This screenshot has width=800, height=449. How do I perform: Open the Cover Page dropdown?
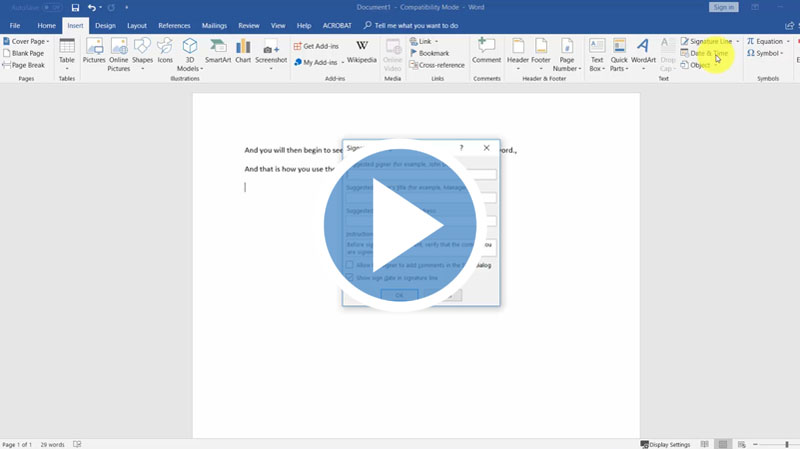point(49,42)
